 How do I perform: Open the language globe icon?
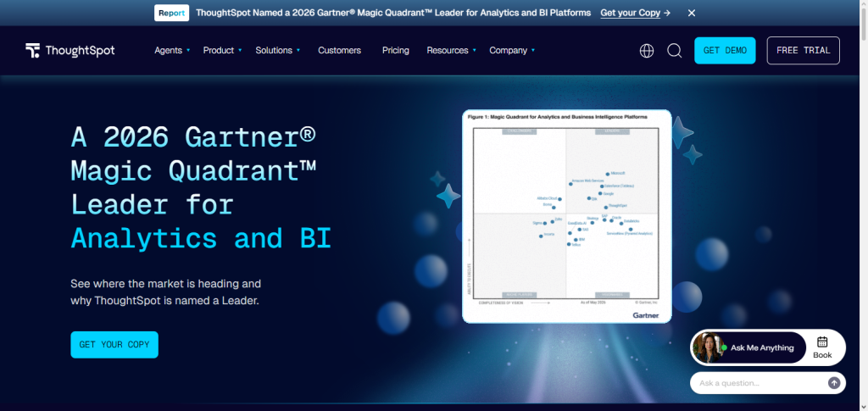pyautogui.click(x=647, y=51)
